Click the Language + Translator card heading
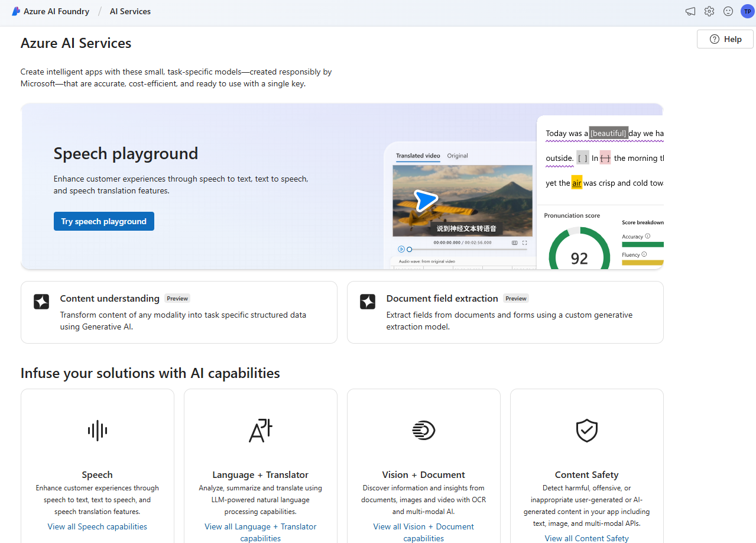Viewport: 756px width, 543px height. (x=261, y=474)
